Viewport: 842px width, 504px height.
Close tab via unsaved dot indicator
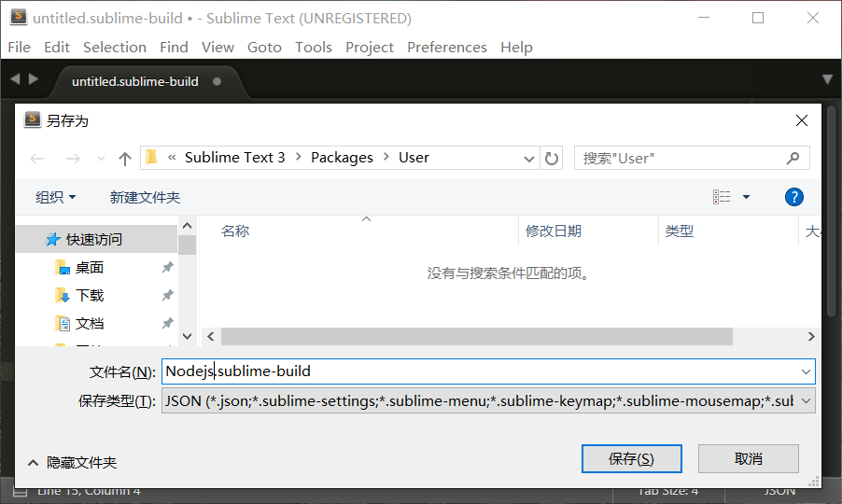[217, 81]
